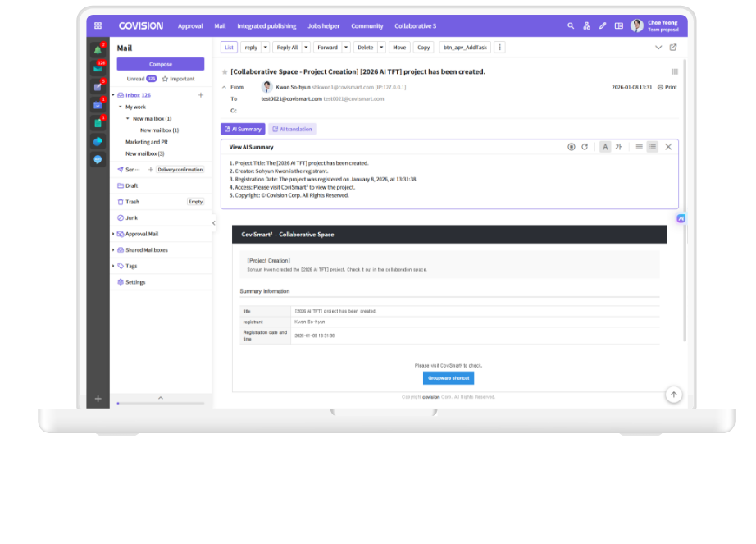This screenshot has width=756, height=544.
Task: Open the Reply All dropdown arrow
Action: coord(306,48)
